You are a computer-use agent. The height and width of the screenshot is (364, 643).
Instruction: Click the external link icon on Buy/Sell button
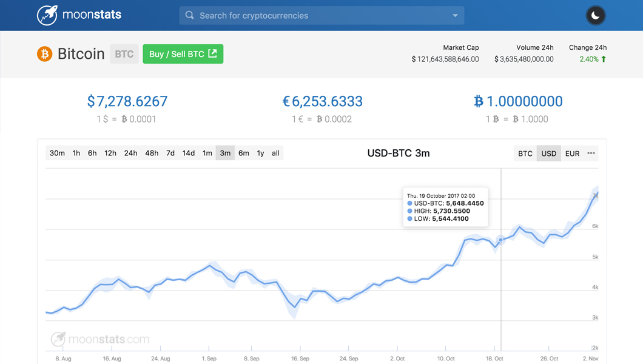pos(212,53)
